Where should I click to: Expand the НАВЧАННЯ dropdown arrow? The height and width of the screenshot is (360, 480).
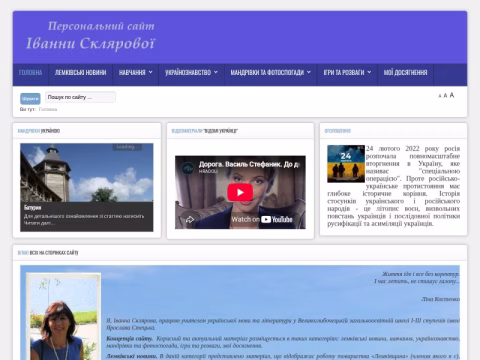[x=151, y=72]
